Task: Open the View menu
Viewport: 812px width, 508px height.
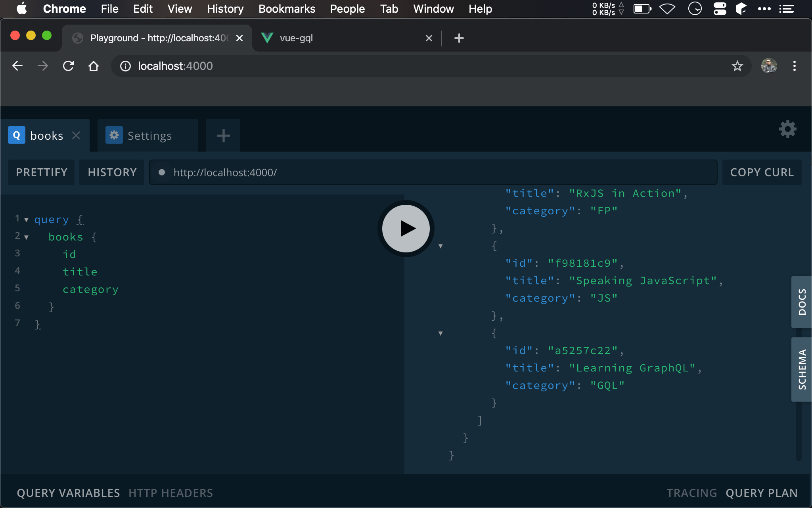Action: point(180,9)
